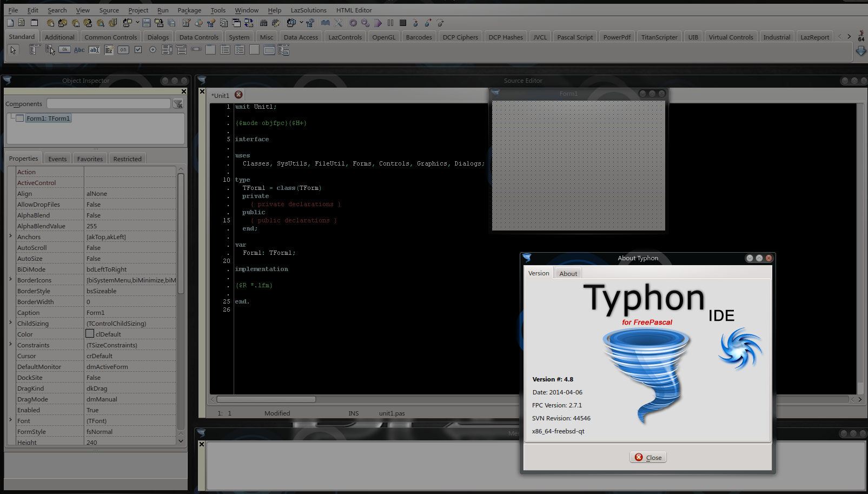Open the LazSolutions menu
Image resolution: width=868 pixels, height=494 pixels.
tap(308, 10)
